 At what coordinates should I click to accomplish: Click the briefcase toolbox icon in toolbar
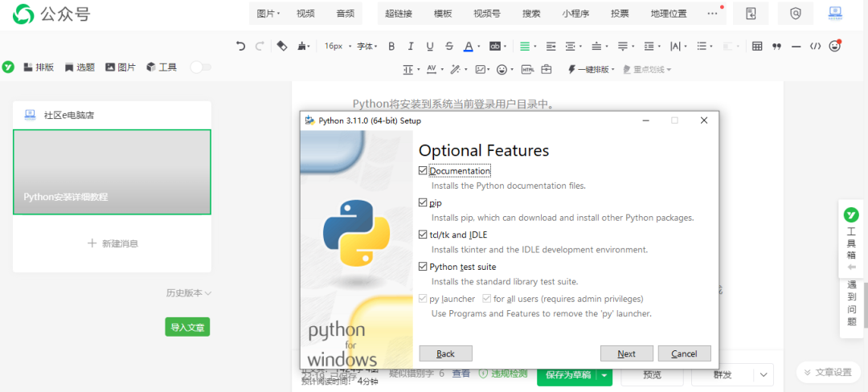click(x=547, y=69)
